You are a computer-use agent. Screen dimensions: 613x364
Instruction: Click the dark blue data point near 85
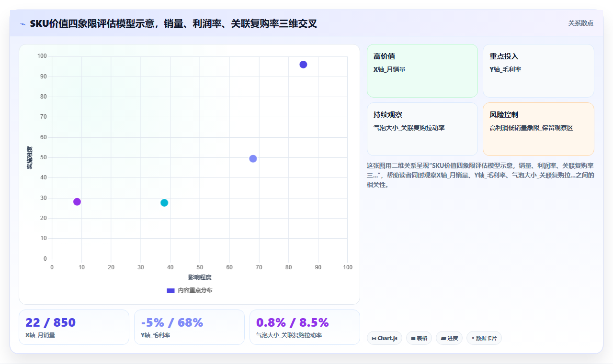[303, 65]
